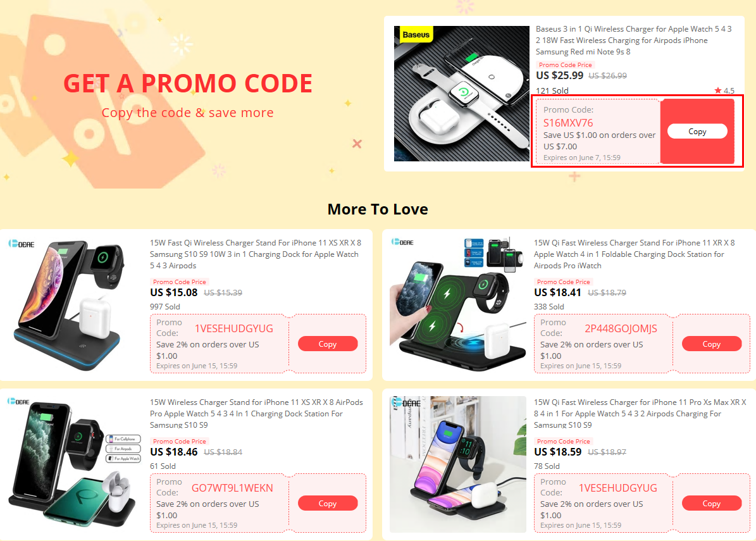
Task: Select promo code text S16MXV76
Action: click(x=568, y=123)
